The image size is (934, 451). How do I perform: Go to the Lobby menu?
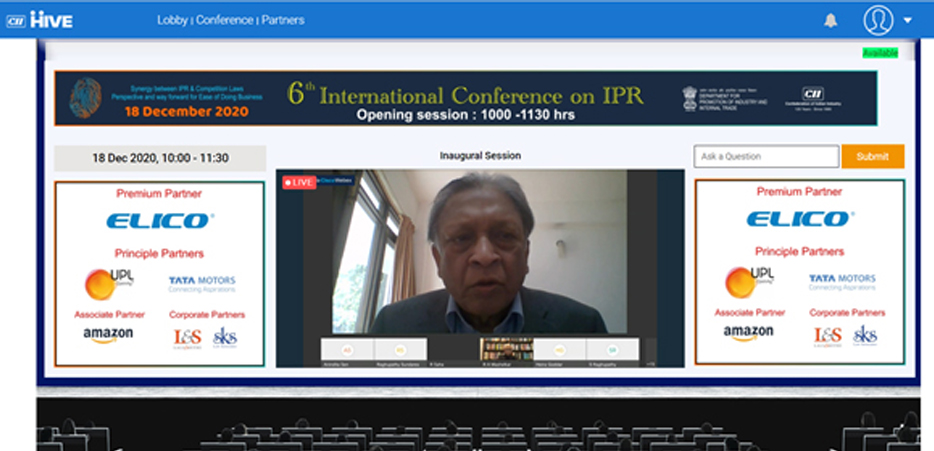point(172,20)
